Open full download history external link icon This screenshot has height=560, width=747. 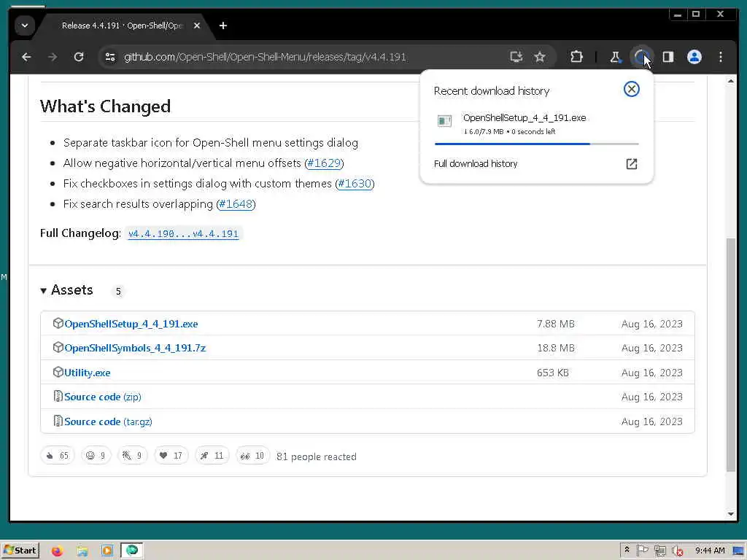coord(631,164)
